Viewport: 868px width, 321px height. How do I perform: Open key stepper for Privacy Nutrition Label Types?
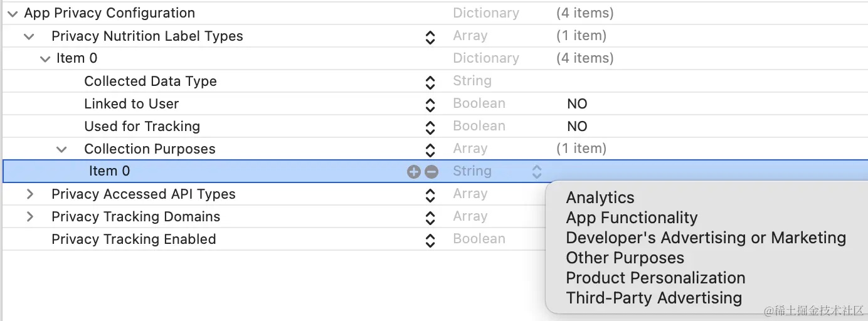tap(430, 37)
